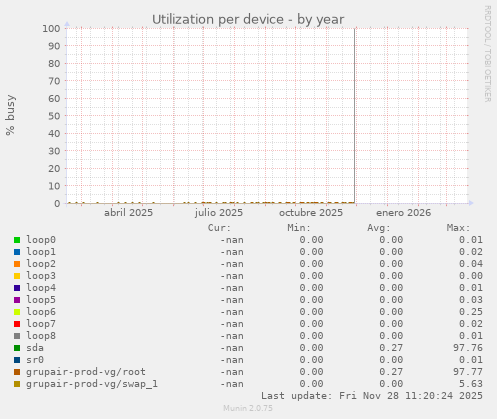Click the y-axis top arrowhead
This screenshot has width=497, height=419.
coord(67,24)
